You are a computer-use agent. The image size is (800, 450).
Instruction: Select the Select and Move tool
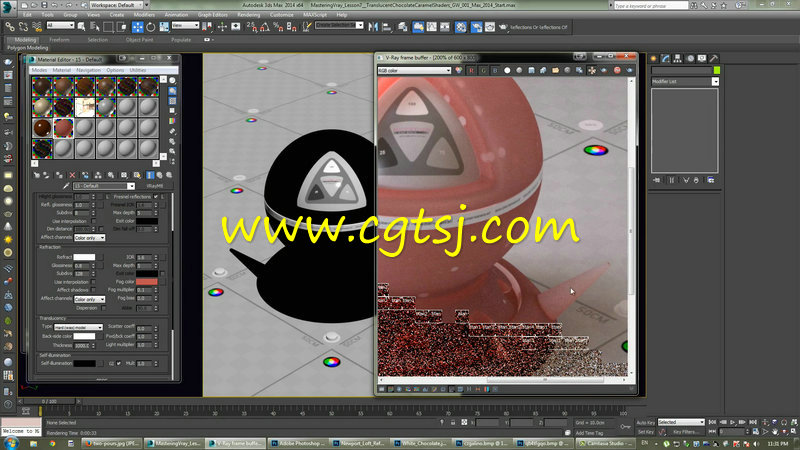(138, 27)
